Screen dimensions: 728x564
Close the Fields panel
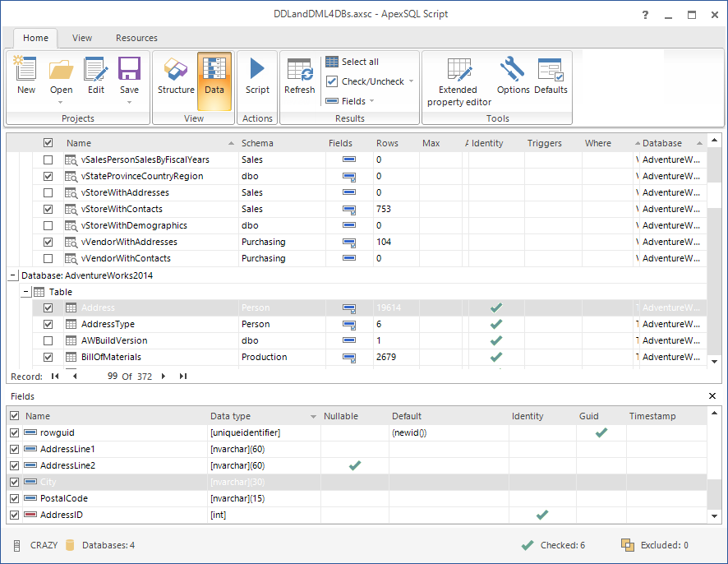click(712, 396)
